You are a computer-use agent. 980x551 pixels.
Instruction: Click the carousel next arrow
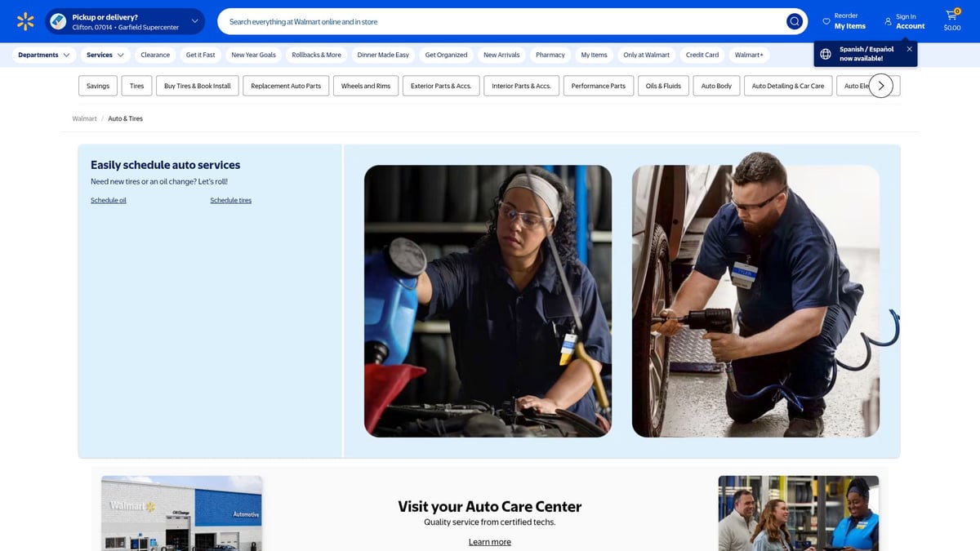coord(880,85)
